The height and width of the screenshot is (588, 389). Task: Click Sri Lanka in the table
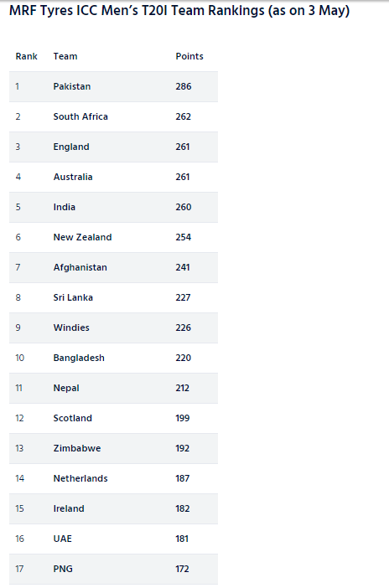[x=73, y=297]
